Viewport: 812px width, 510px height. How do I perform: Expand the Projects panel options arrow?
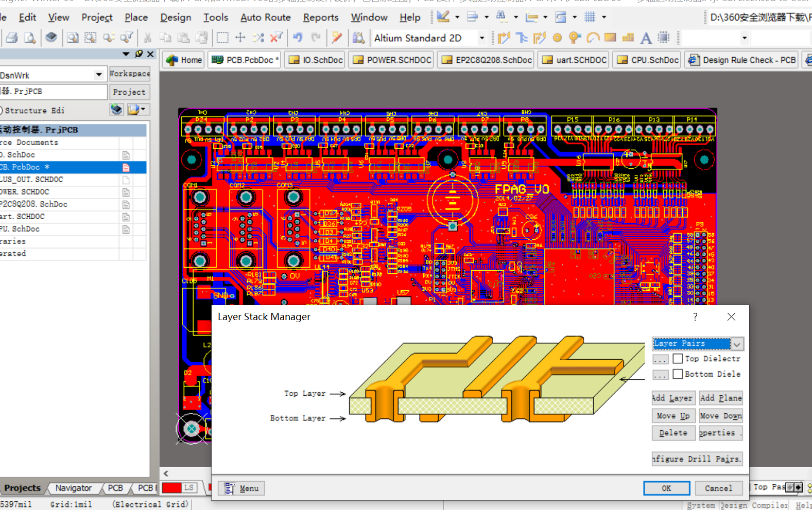click(126, 54)
